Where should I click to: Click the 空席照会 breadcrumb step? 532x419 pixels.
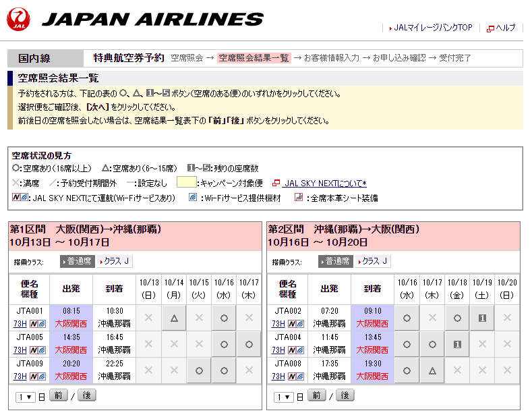[187, 58]
